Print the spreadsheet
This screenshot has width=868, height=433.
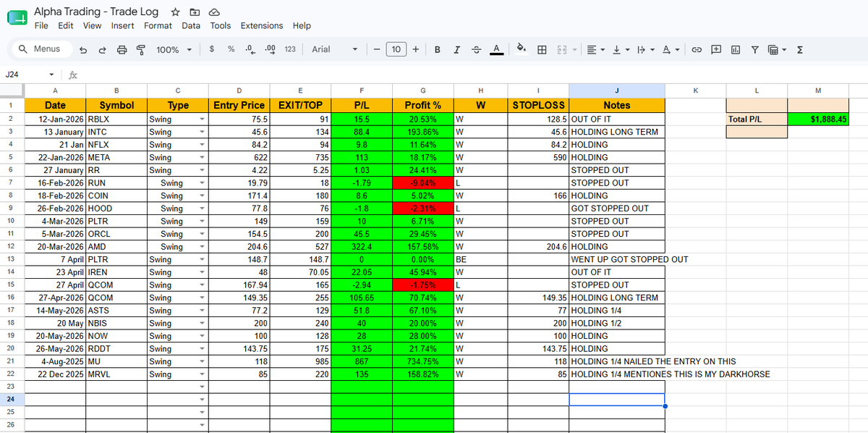point(122,49)
